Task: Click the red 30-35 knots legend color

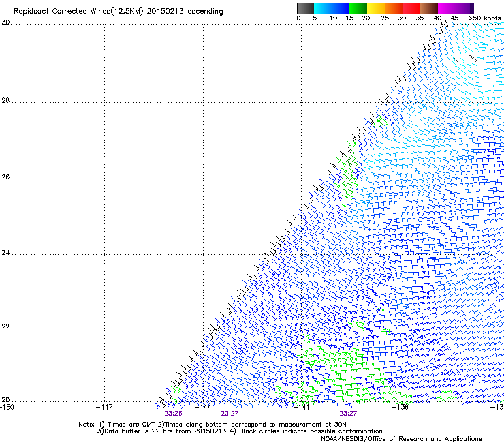Action: (x=411, y=8)
